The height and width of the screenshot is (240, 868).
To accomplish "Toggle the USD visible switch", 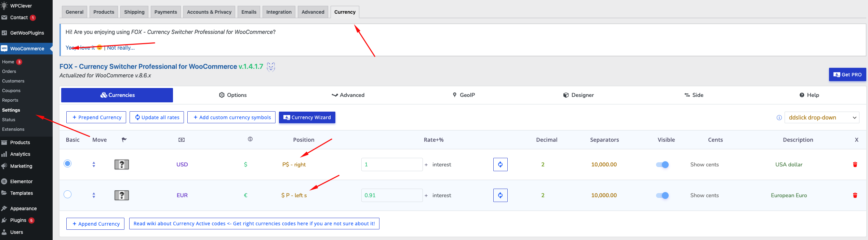I will point(662,165).
